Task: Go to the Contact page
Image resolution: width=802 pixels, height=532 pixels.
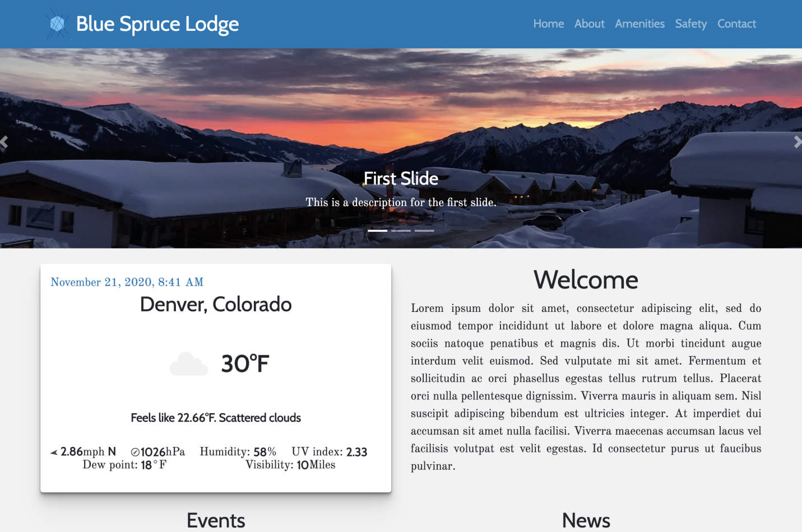Action: tap(736, 24)
